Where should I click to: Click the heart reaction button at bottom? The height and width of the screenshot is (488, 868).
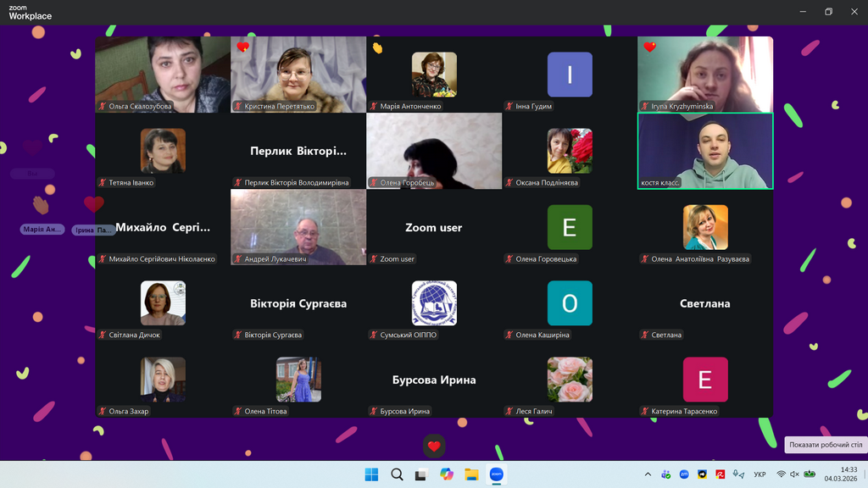pyautogui.click(x=434, y=446)
